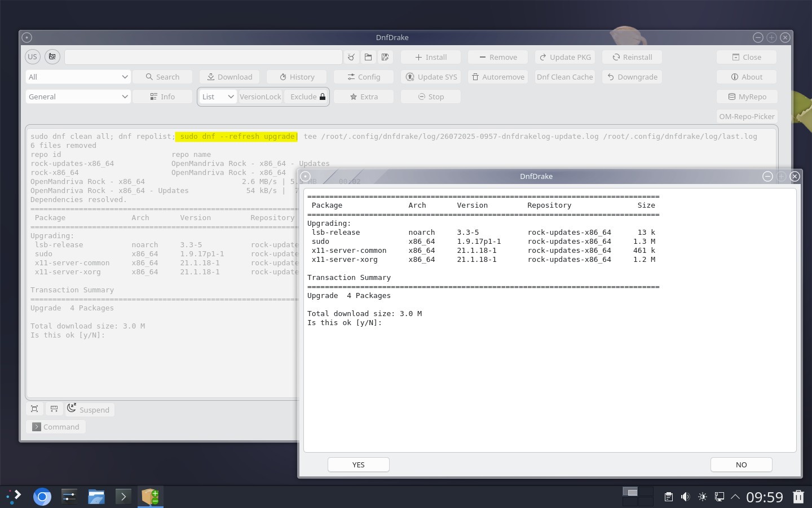Open the trash icon in the panel
This screenshot has height=508, width=812.
[x=798, y=497]
